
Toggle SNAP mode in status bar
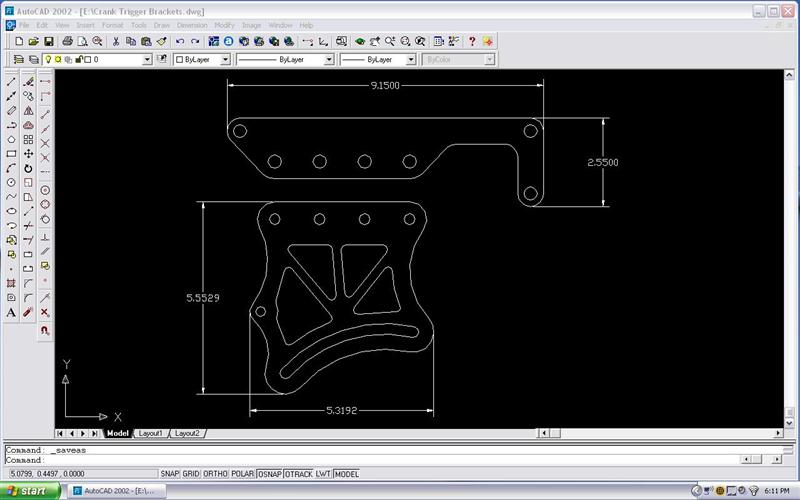[170, 474]
